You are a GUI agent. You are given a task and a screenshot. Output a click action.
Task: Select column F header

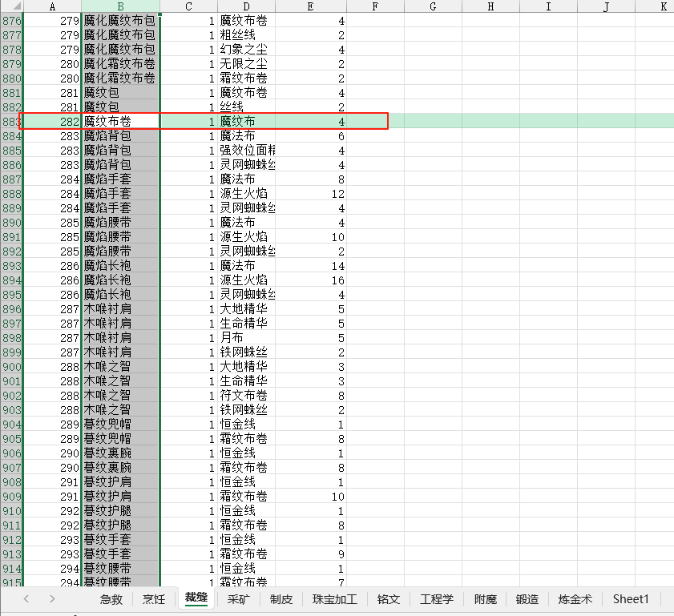[375, 6]
